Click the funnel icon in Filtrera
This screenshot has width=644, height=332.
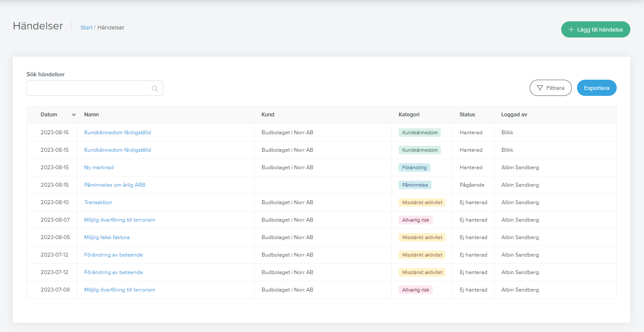pyautogui.click(x=539, y=88)
